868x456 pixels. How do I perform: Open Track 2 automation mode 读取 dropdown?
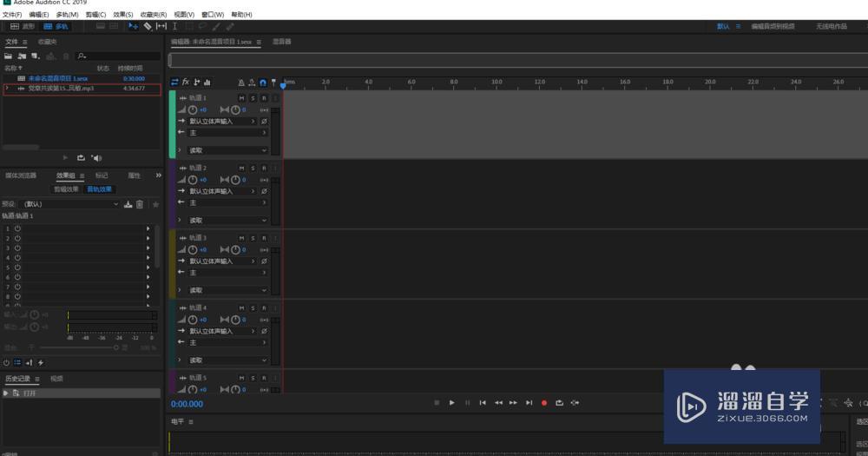[x=228, y=220]
